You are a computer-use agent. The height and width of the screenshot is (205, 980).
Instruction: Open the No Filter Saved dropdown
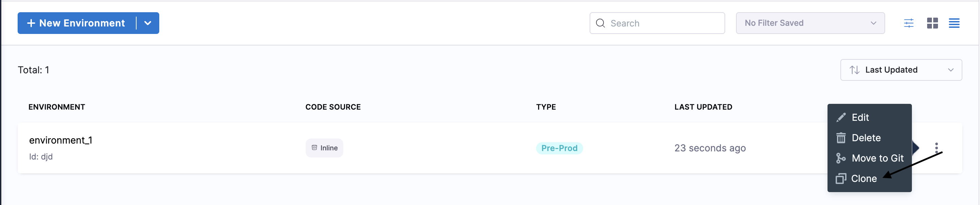(x=810, y=23)
